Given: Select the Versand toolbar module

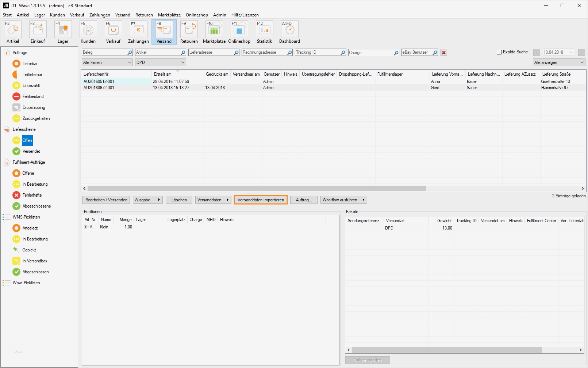Looking at the screenshot, I should (x=164, y=32).
